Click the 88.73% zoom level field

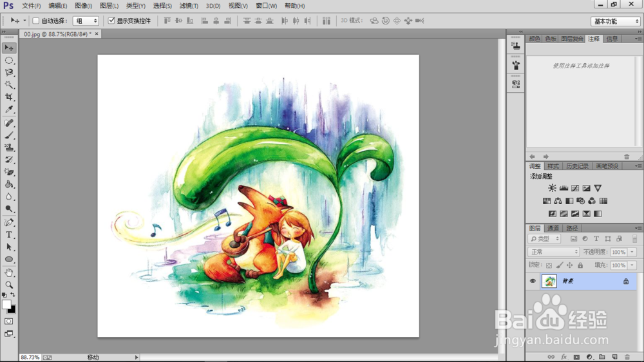[x=30, y=357]
